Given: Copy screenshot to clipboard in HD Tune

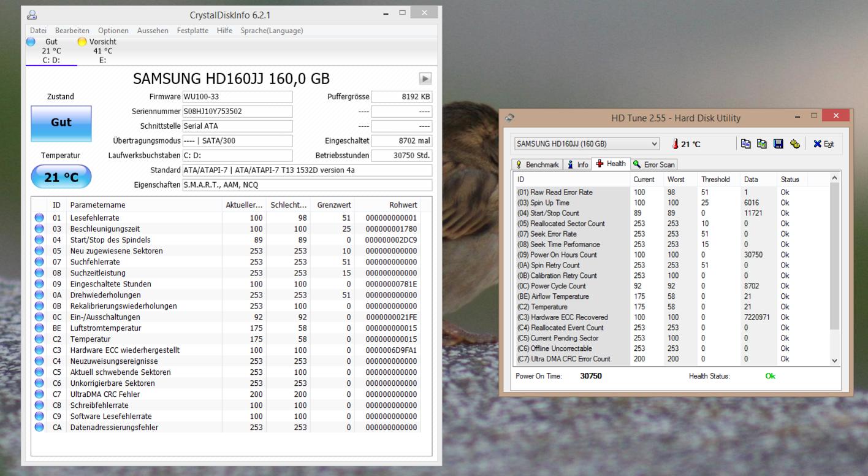Looking at the screenshot, I should point(761,144).
